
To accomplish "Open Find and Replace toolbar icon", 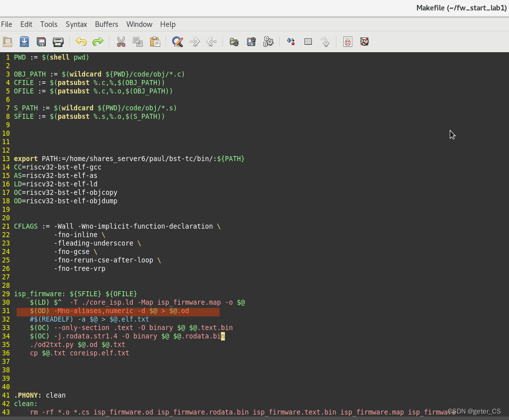I will click(x=178, y=42).
